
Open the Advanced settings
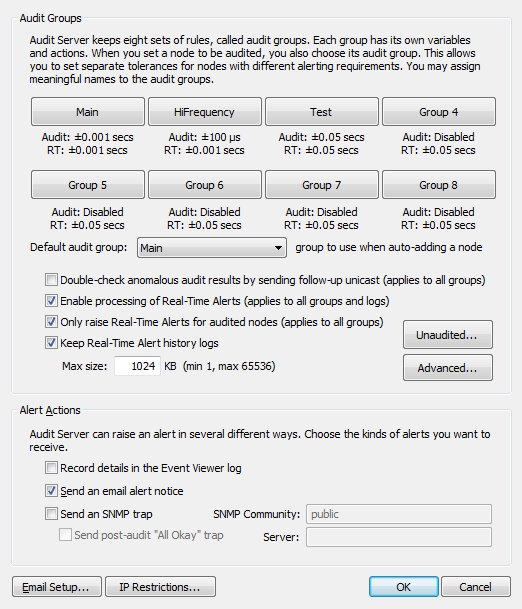[447, 368]
